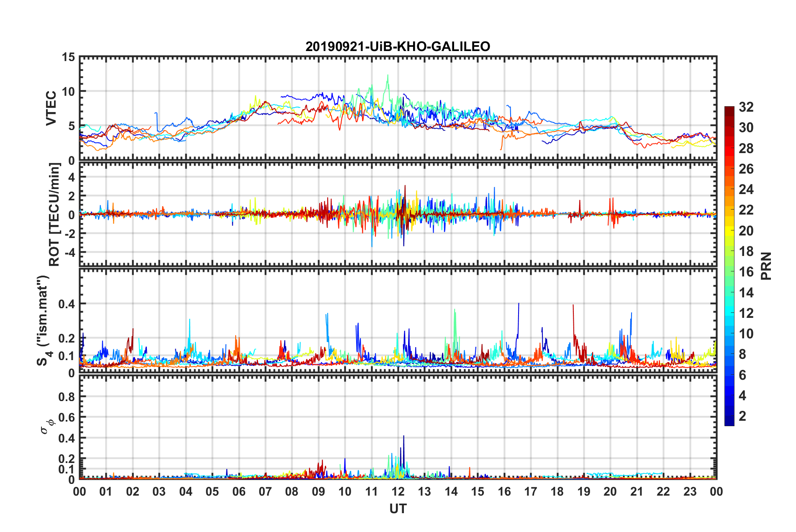Click x-axis tick label 12

click(398, 491)
